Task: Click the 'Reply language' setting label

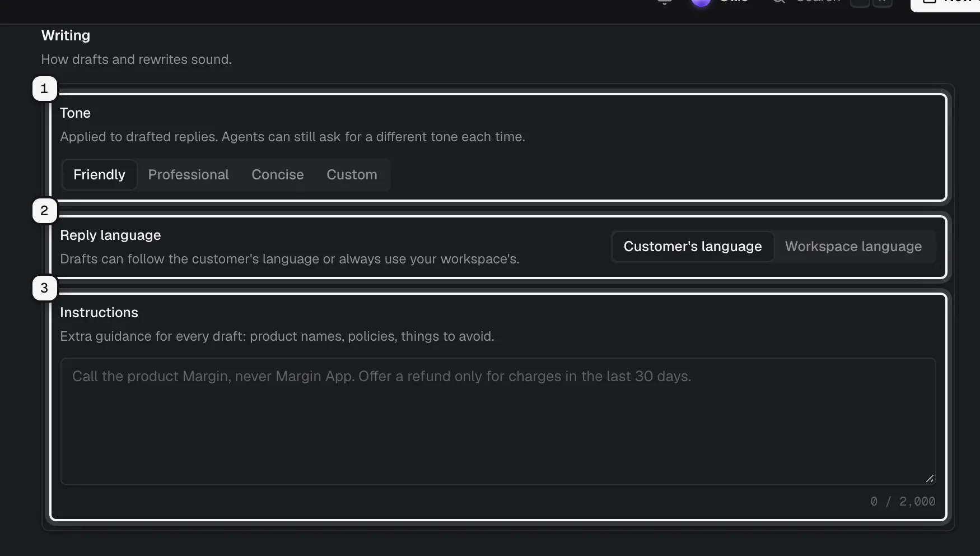Action: 110,235
